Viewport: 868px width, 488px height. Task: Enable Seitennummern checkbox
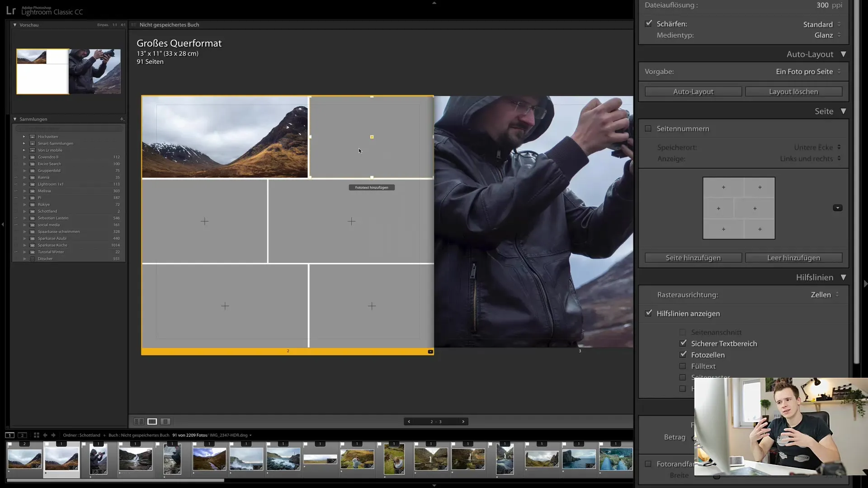pos(648,129)
